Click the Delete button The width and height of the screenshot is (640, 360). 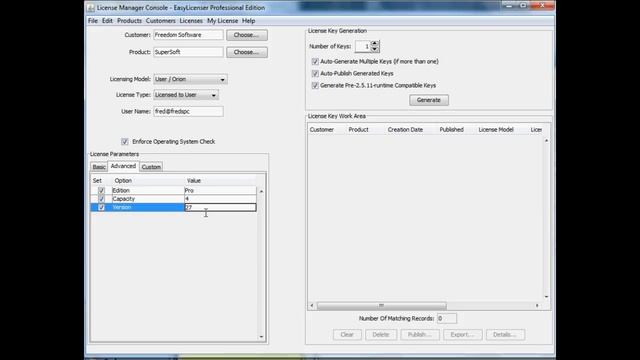(380, 335)
